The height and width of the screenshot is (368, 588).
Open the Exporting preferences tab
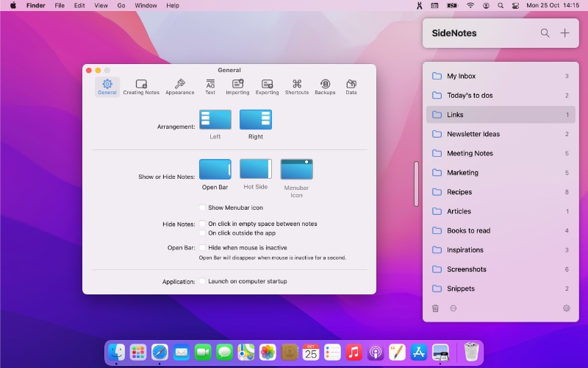click(268, 87)
